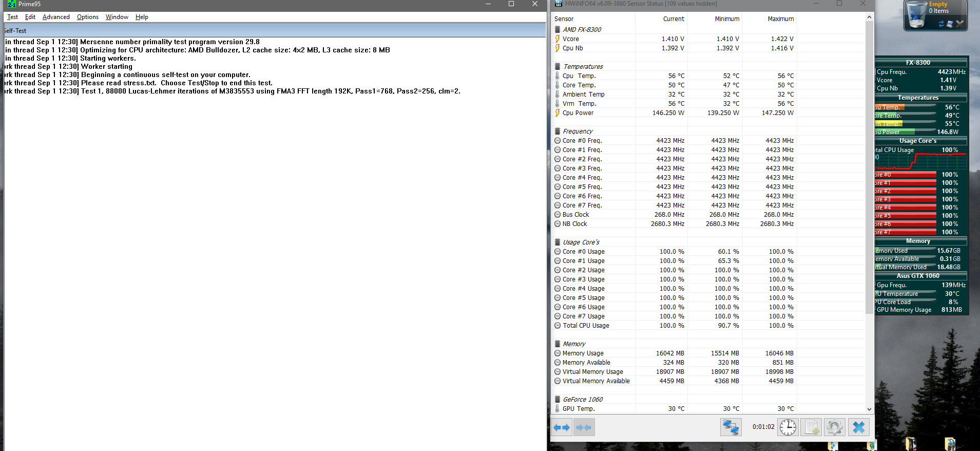This screenshot has height=451, width=980.
Task: Click the 146.250 W current Cpu Power value
Action: pyautogui.click(x=668, y=112)
